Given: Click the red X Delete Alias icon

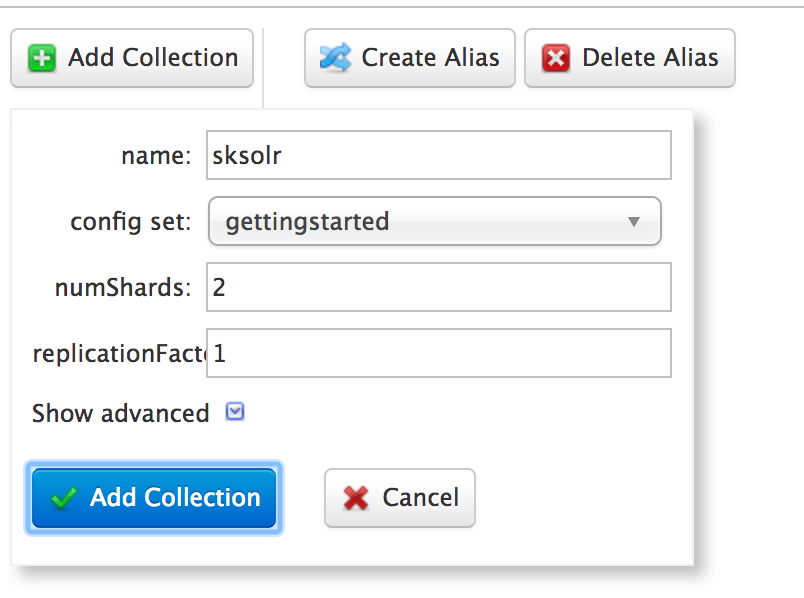Looking at the screenshot, I should [556, 58].
